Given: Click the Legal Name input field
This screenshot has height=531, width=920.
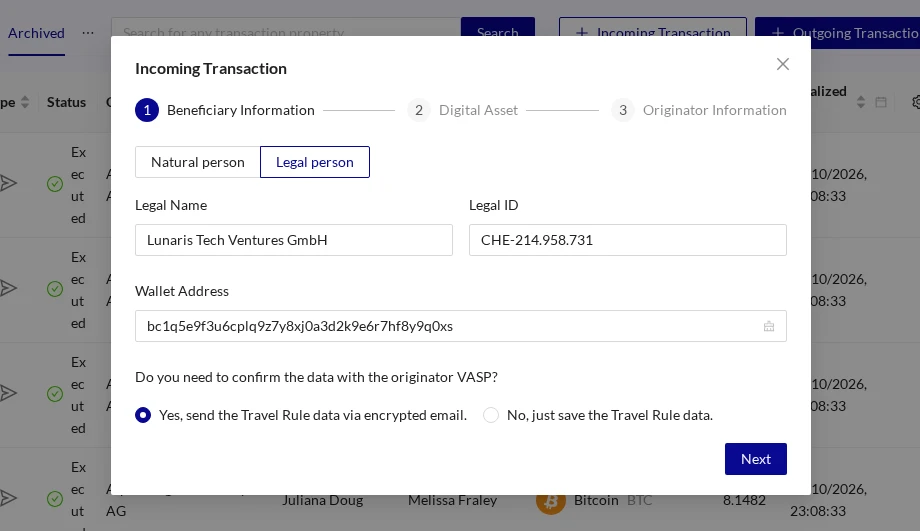Looking at the screenshot, I should pyautogui.click(x=293, y=240).
